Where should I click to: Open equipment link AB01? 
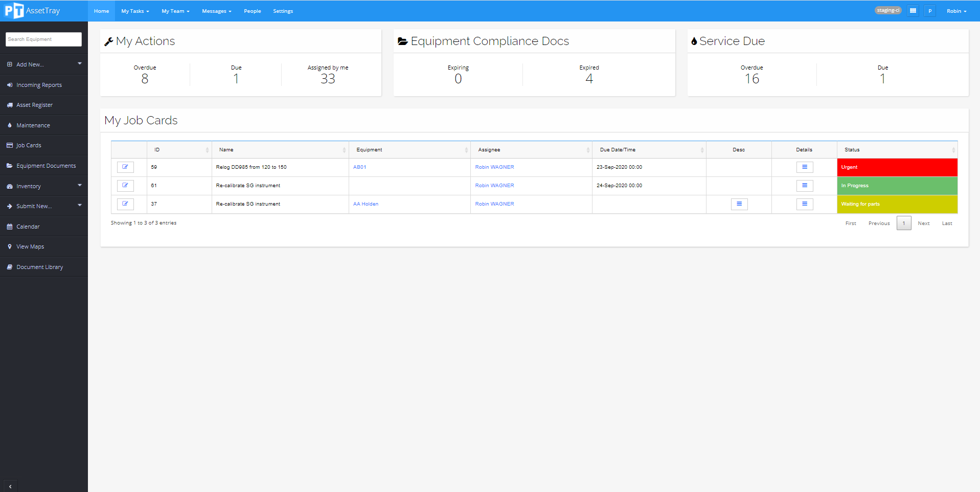pyautogui.click(x=359, y=167)
